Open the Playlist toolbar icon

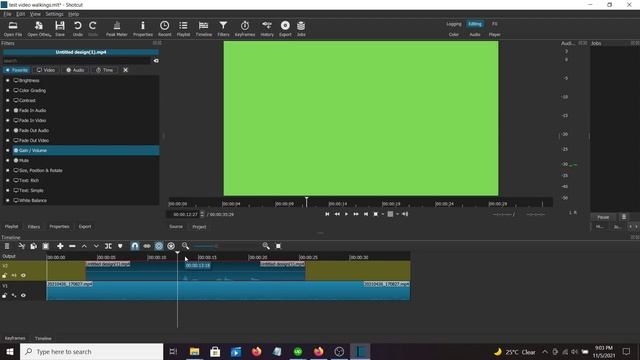click(x=183, y=29)
